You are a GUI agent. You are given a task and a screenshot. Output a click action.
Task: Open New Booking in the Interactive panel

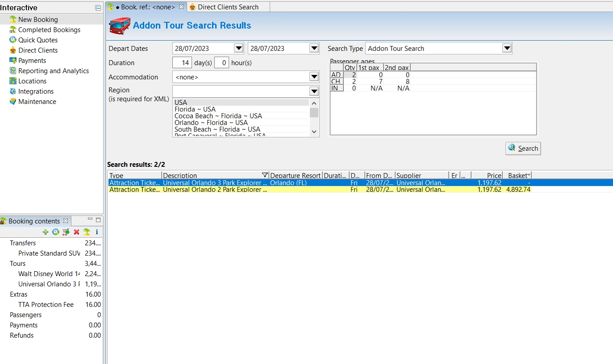(38, 19)
